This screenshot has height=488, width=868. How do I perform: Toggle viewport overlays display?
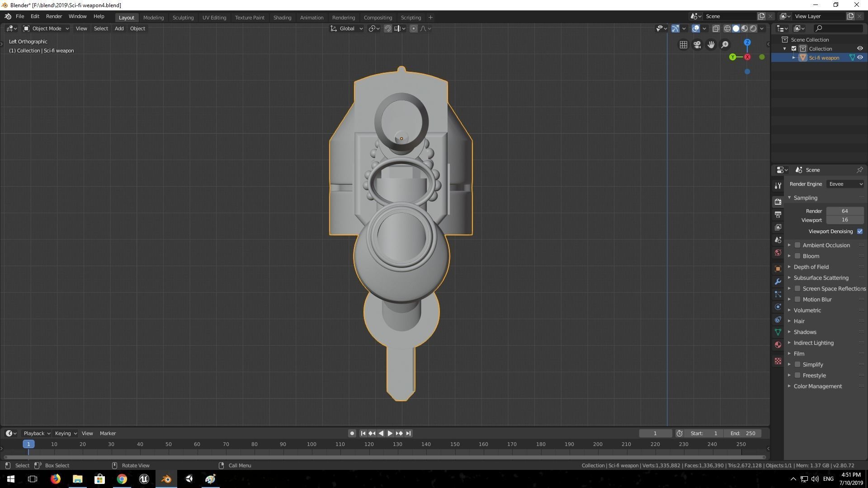[x=696, y=28]
